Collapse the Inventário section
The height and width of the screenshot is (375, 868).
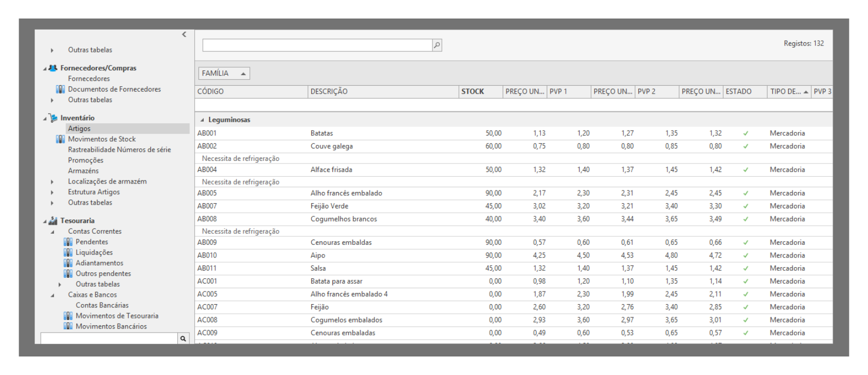pyautogui.click(x=45, y=118)
